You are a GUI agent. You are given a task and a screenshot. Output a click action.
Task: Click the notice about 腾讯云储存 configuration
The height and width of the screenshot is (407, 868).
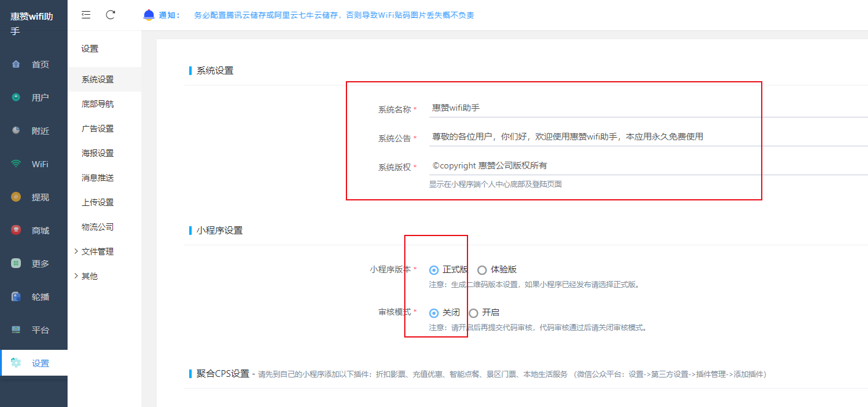pyautogui.click(x=334, y=15)
